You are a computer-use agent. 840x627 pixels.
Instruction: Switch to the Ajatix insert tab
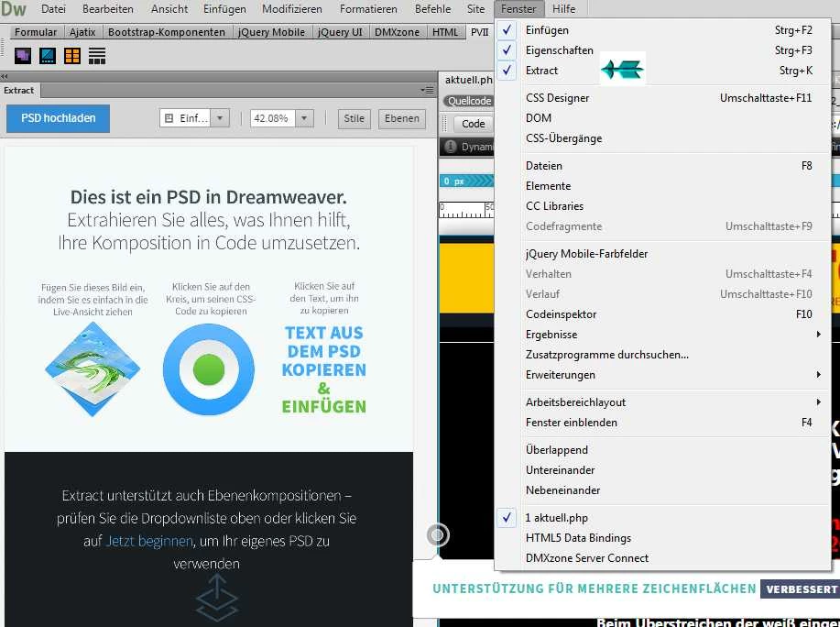pos(82,32)
